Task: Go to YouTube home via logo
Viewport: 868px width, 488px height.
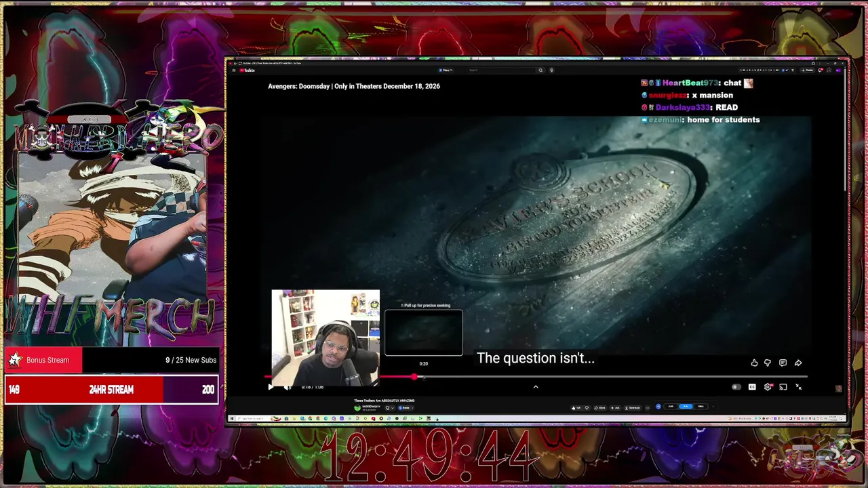Action: [248, 70]
